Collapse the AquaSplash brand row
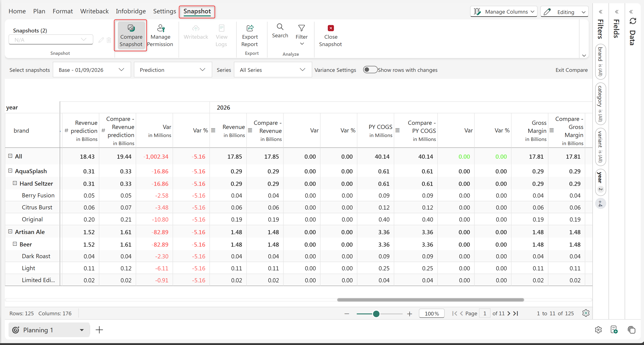 coord(10,171)
